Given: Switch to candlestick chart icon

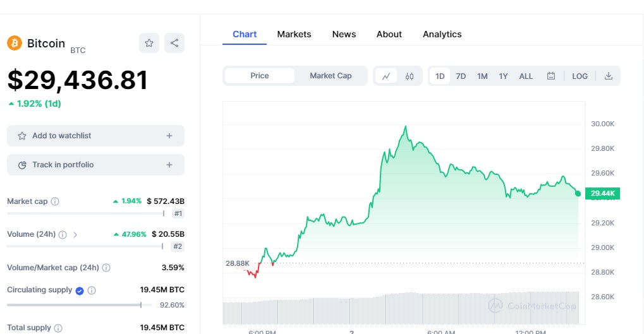Looking at the screenshot, I should point(410,76).
